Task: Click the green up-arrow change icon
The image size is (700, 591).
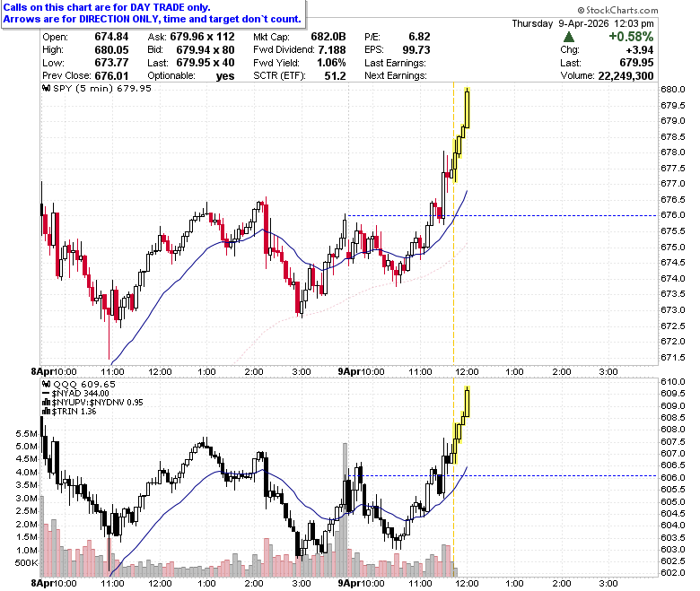Action: 569,37
